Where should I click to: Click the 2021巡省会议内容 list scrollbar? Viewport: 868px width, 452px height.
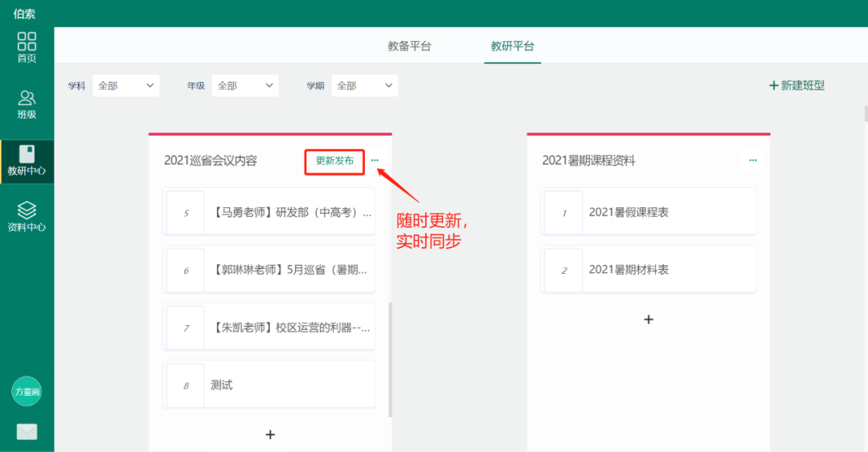(x=391, y=360)
